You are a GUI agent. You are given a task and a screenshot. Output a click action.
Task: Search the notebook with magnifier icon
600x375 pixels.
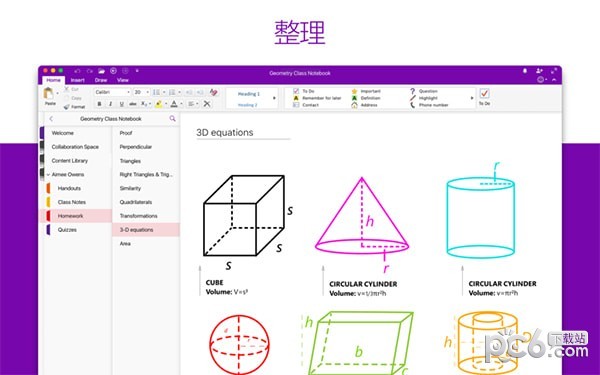coord(173,119)
